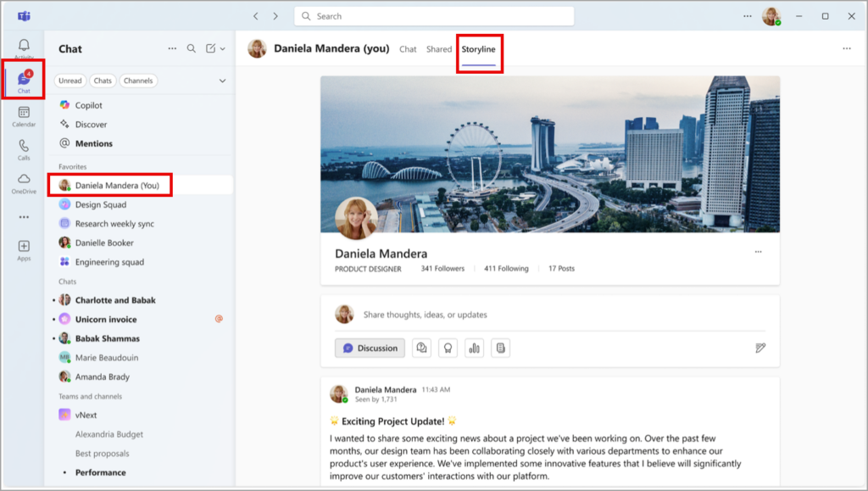The image size is (868, 491).
Task: Open Chat pane more options ellipsis
Action: coord(172,48)
